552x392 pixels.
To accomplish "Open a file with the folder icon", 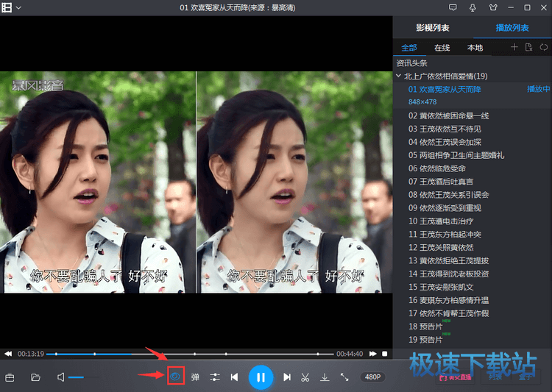I will [x=35, y=377].
